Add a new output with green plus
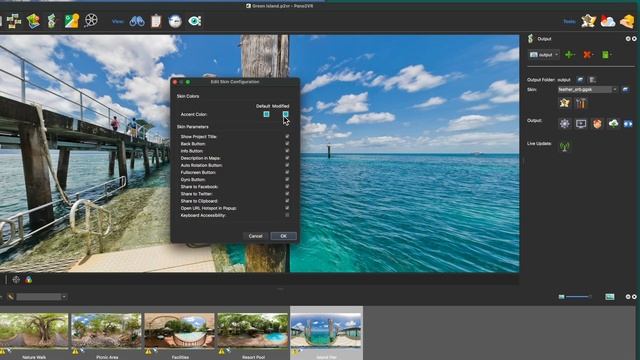640x360 pixels. click(569, 54)
